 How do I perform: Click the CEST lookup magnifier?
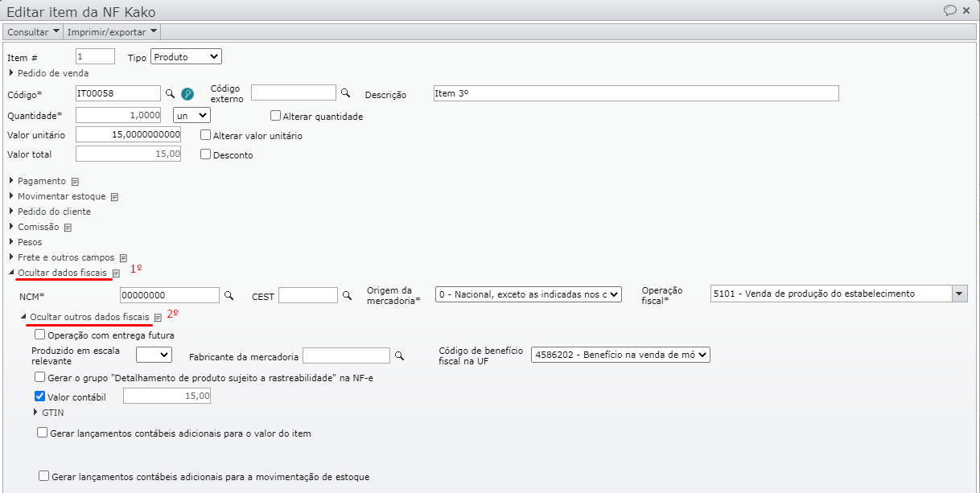347,295
